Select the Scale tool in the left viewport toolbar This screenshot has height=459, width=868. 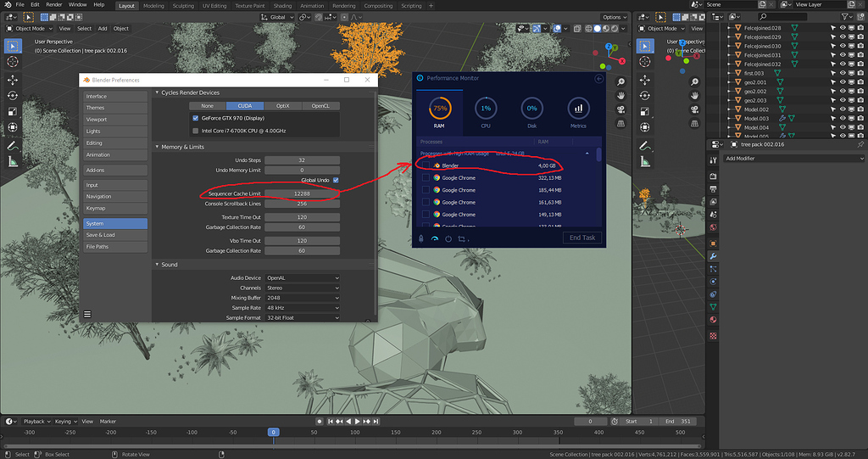(x=12, y=111)
